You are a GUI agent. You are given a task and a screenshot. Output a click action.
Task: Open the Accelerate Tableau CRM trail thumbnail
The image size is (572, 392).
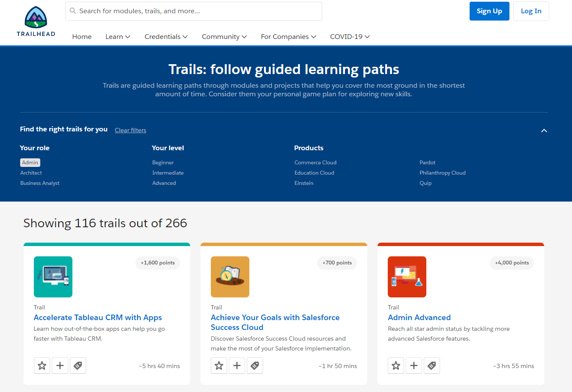point(53,277)
